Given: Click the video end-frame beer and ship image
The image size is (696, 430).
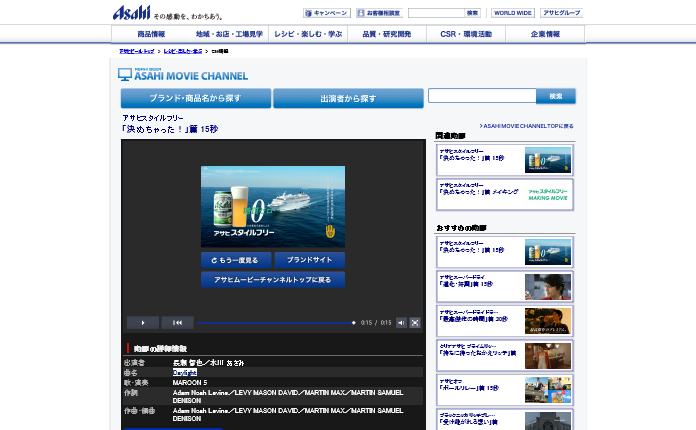Looking at the screenshot, I should tap(273, 206).
